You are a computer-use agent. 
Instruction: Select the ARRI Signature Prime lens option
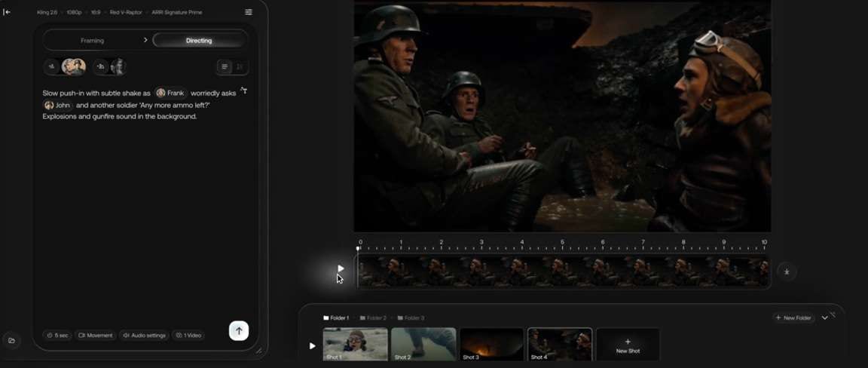pyautogui.click(x=176, y=12)
